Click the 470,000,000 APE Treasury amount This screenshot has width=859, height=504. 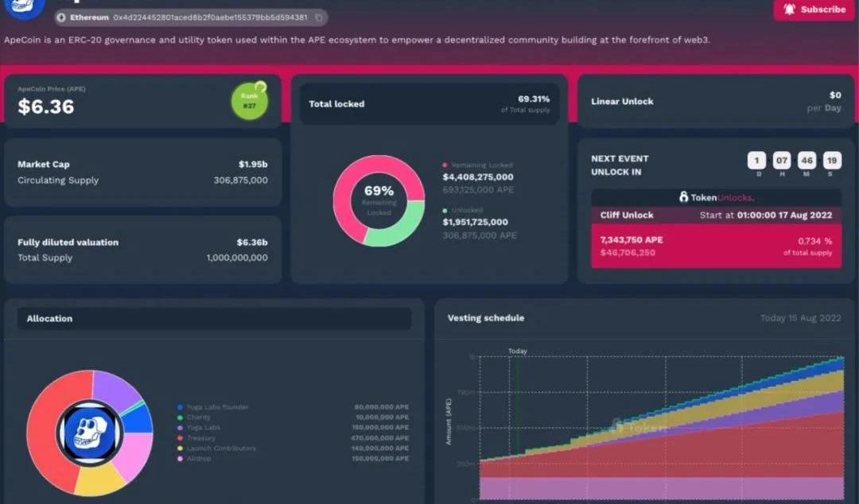[x=379, y=438]
